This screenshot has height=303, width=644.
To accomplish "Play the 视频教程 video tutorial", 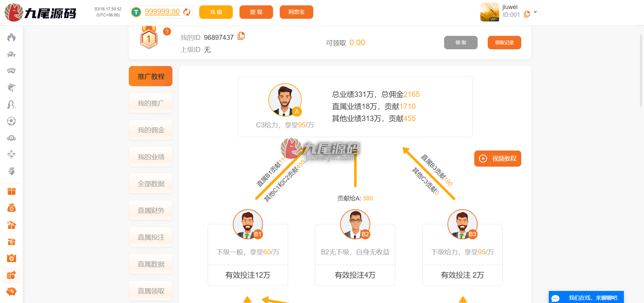I will (x=498, y=159).
